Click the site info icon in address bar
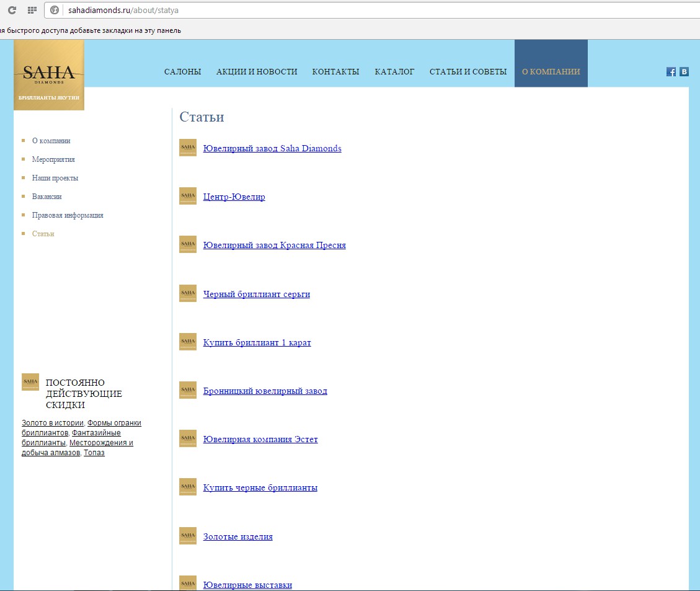 click(x=55, y=10)
